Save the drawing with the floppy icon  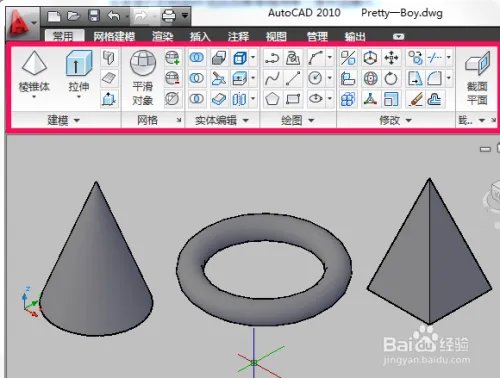tap(93, 16)
